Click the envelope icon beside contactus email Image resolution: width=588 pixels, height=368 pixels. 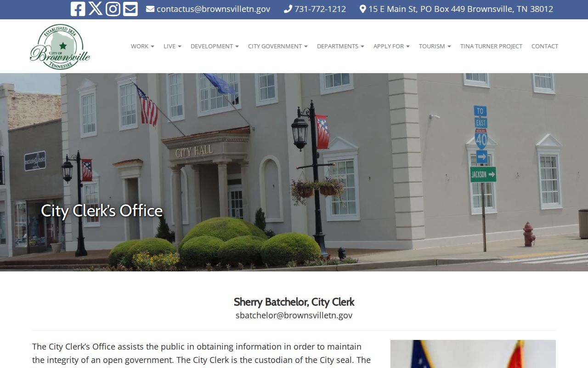150,9
